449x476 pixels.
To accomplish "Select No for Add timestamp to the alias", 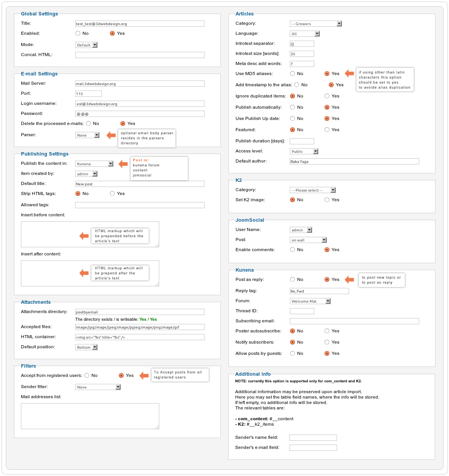I will click(297, 85).
